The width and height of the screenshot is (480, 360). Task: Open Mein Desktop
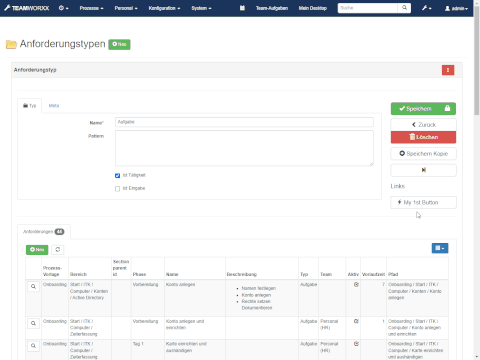click(x=313, y=8)
